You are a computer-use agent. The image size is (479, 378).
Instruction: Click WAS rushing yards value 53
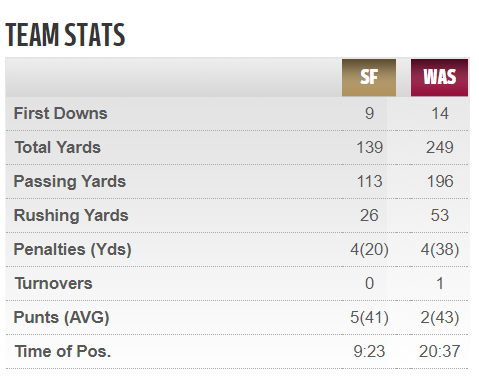(x=440, y=215)
